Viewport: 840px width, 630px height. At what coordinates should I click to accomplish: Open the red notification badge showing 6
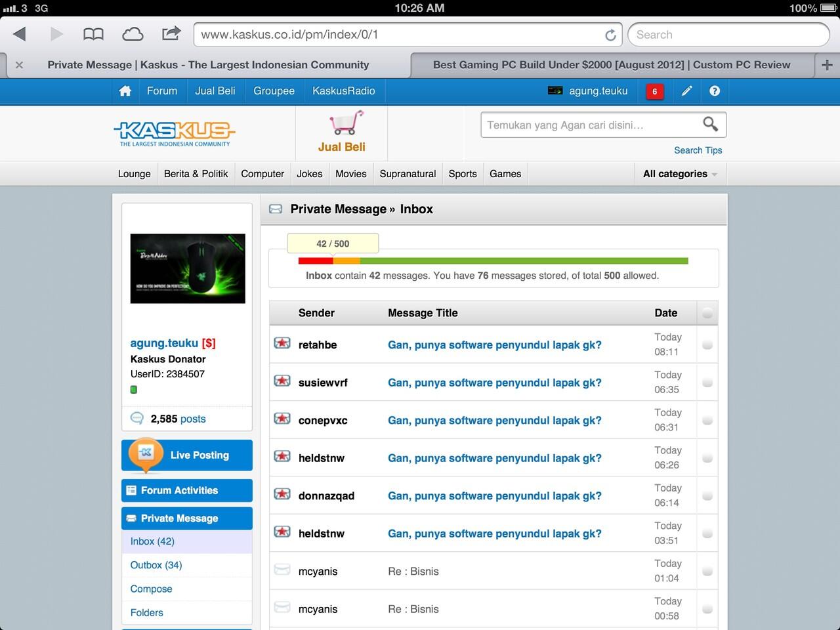tap(654, 92)
